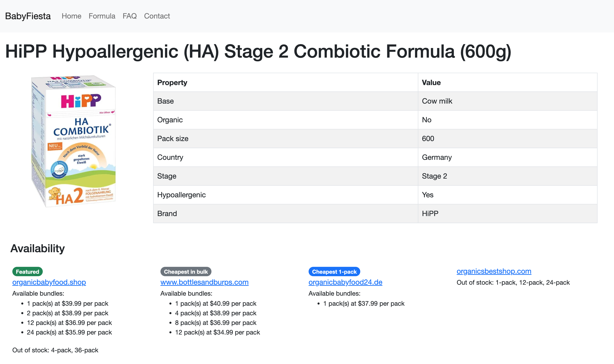Viewport: 614px width, 364px height.
Task: Click the product title heading
Action: 258,51
